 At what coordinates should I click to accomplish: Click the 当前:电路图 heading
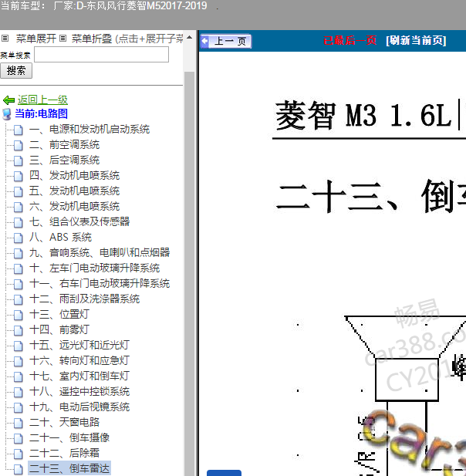pos(42,114)
